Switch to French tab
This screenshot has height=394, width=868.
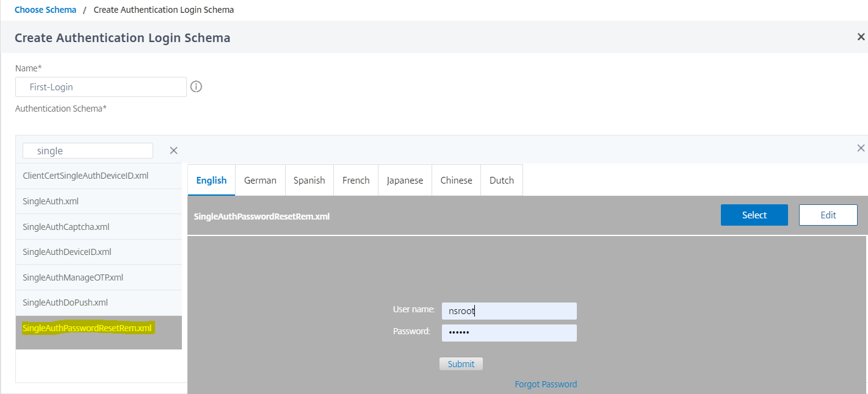[x=356, y=180]
